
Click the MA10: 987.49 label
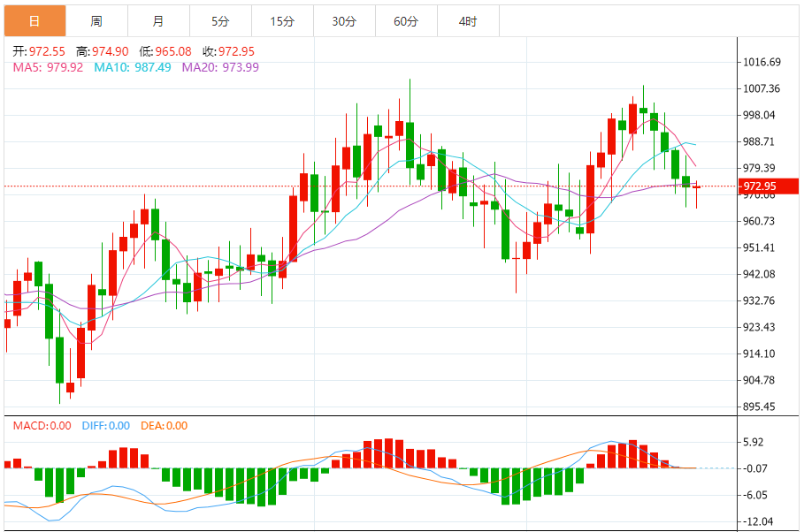point(133,67)
